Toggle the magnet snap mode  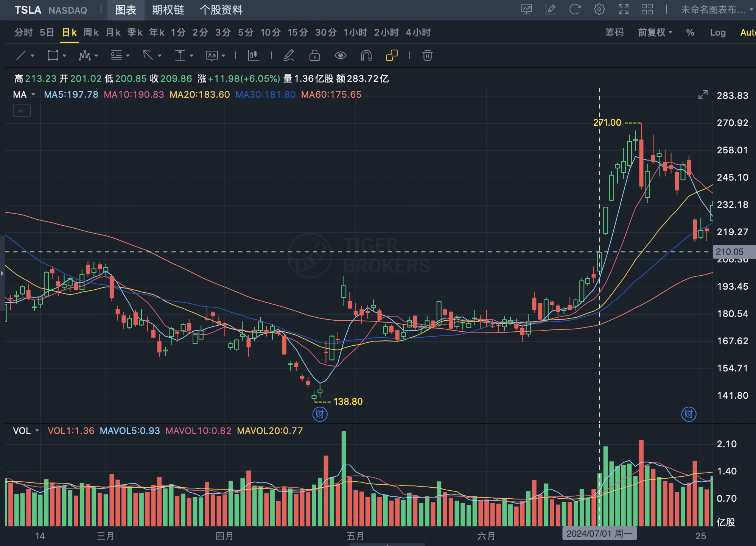[x=366, y=56]
